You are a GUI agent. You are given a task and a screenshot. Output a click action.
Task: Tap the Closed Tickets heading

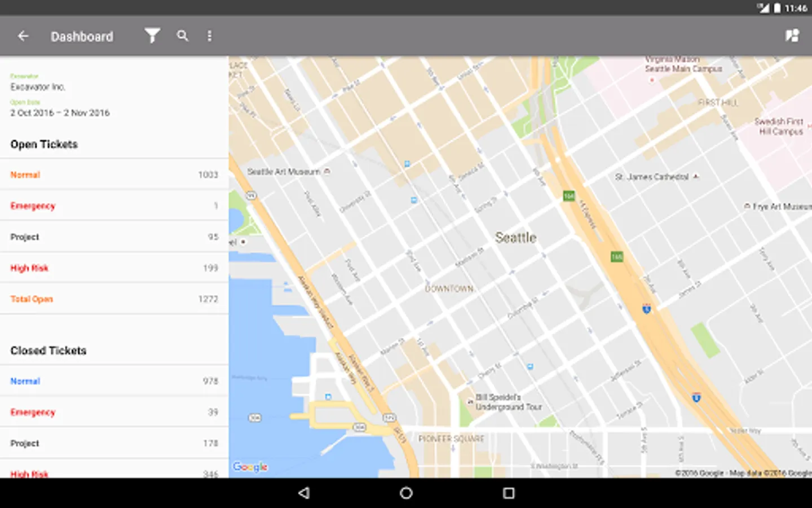point(48,351)
